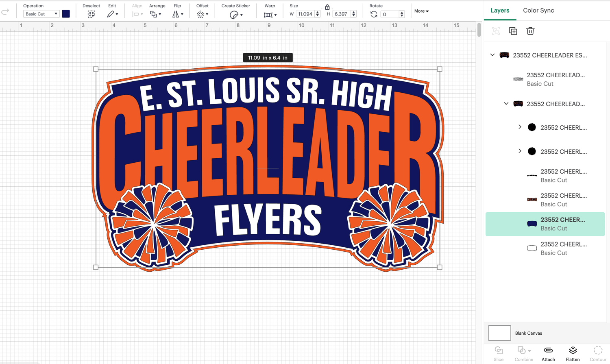Viewport: 610px width, 364px height.
Task: Click the Flip icon
Action: point(176,14)
